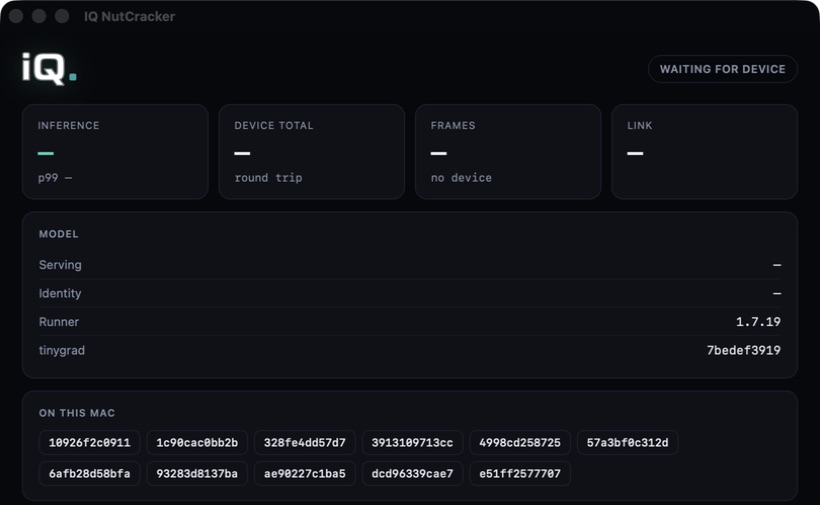Select the model chip 4998cd258725

(520, 443)
